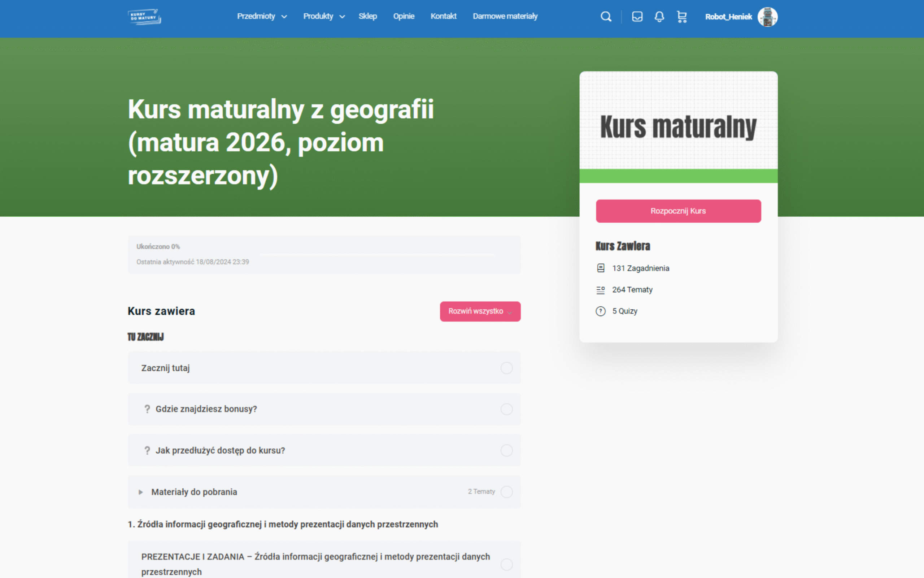Click the 5 Quizy text
Screen dimensions: 924x578
tap(625, 311)
